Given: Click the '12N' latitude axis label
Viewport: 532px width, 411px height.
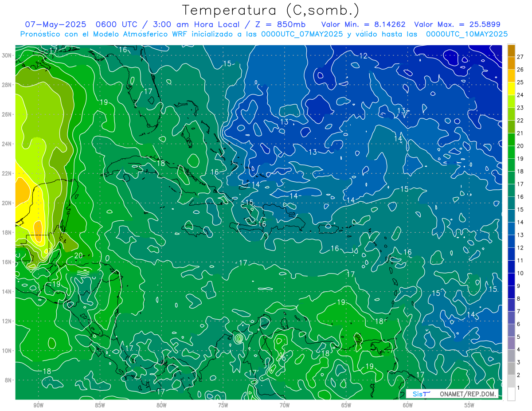Looking at the screenshot, I should [6, 321].
